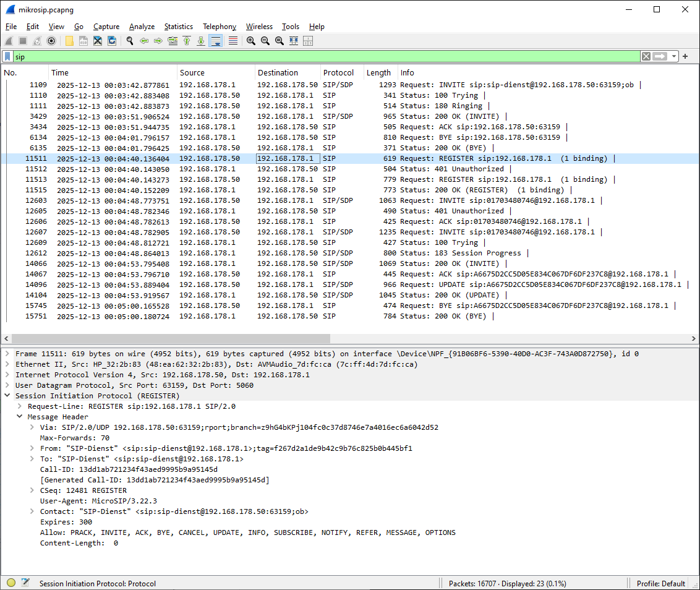The height and width of the screenshot is (590, 700).
Task: Collapse the Message Header tree node
Action: click(20, 417)
